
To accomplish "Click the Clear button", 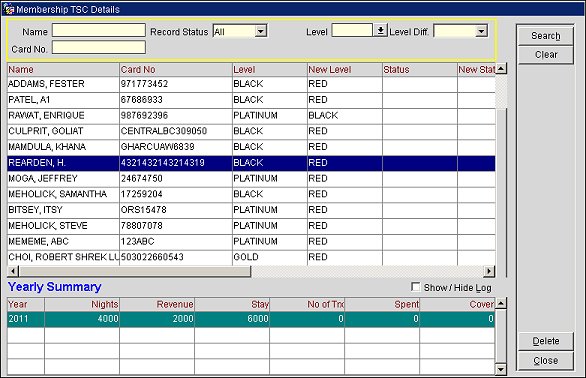I will [546, 55].
